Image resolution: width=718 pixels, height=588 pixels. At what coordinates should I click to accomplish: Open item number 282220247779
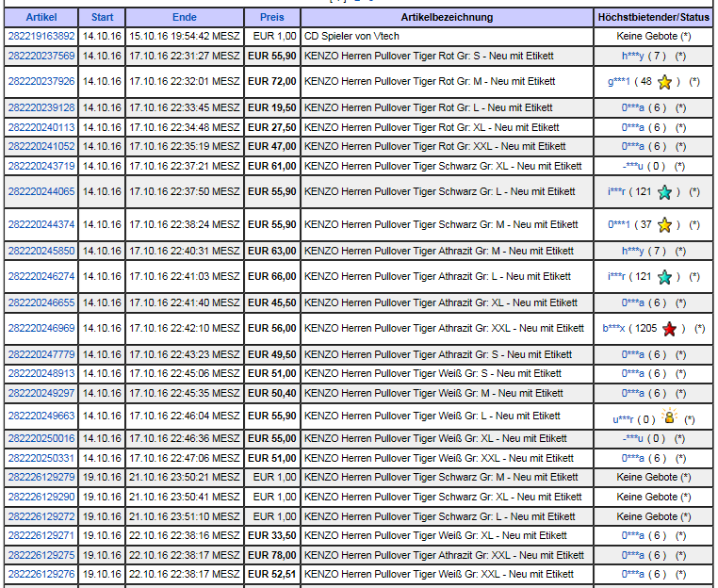click(x=41, y=355)
